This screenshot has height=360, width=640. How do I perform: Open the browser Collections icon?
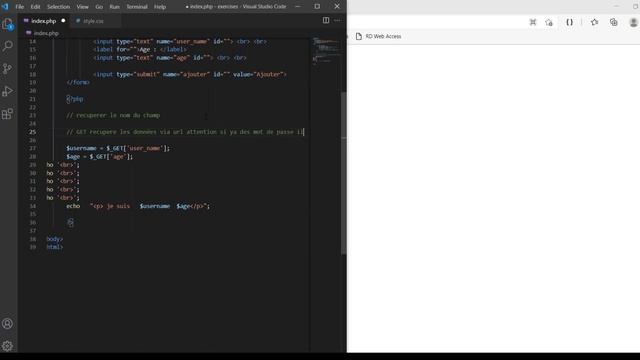click(613, 22)
